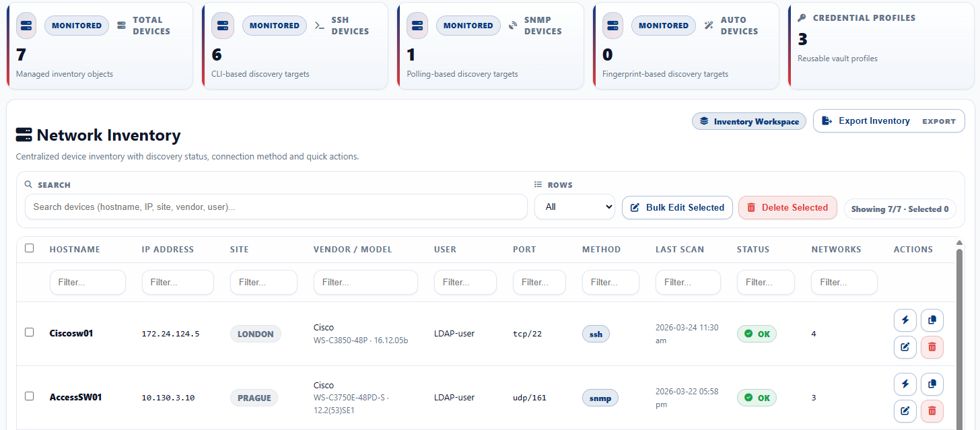Run quick scan lightning icon for AccessSW01
This screenshot has height=430, width=980.
905,384
